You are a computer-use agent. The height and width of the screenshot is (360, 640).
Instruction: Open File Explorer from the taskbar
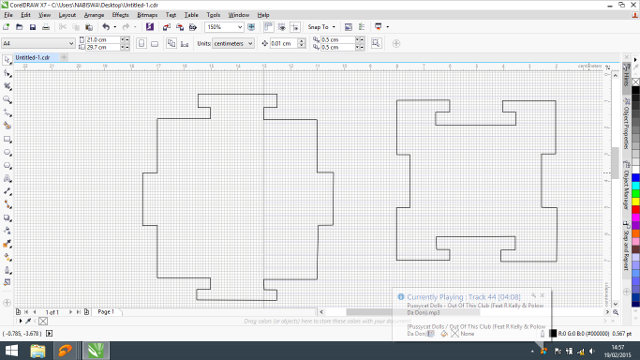click(38, 351)
